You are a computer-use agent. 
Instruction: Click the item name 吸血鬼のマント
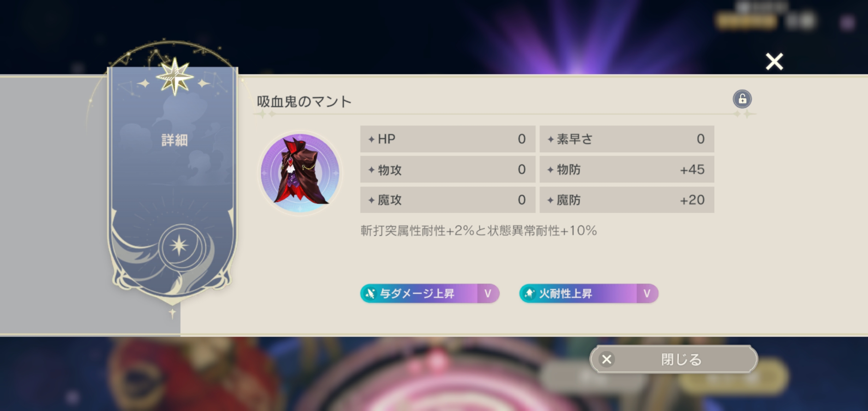click(x=304, y=102)
